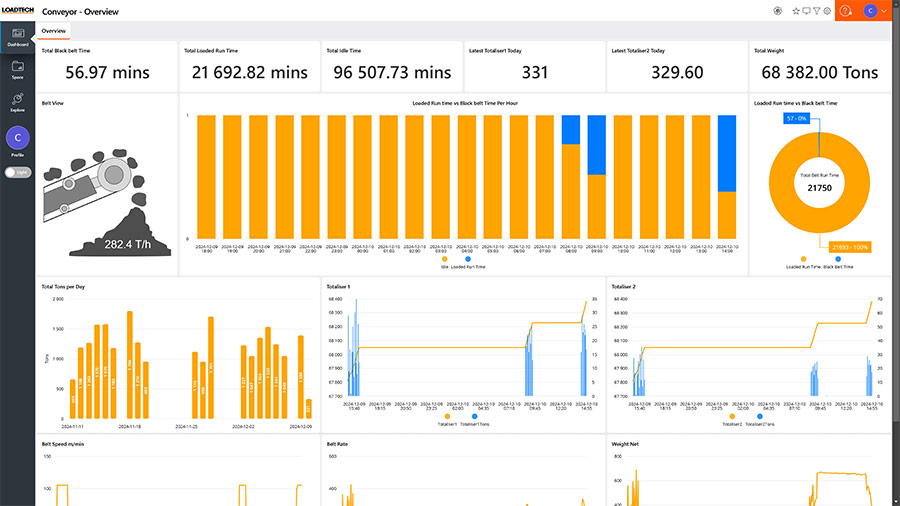This screenshot has width=900, height=506.
Task: Open the settings gear icon
Action: pos(827,11)
